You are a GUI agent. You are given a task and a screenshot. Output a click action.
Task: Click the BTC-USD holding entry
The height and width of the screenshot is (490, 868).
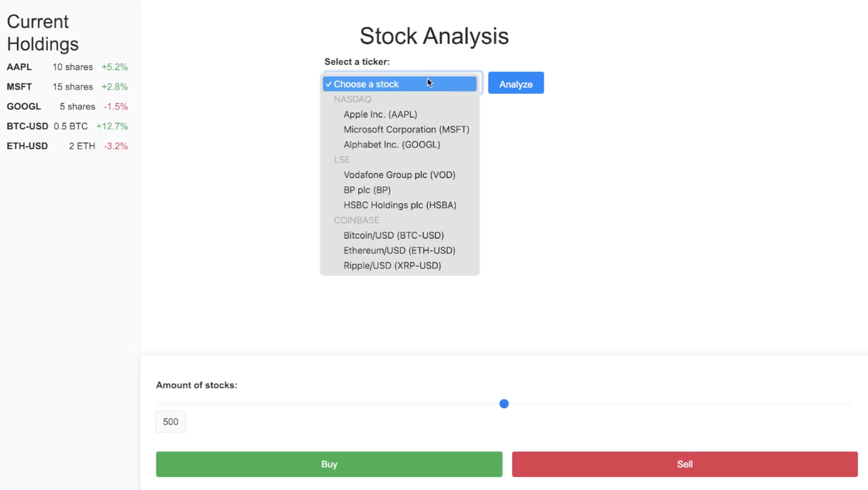coord(67,126)
